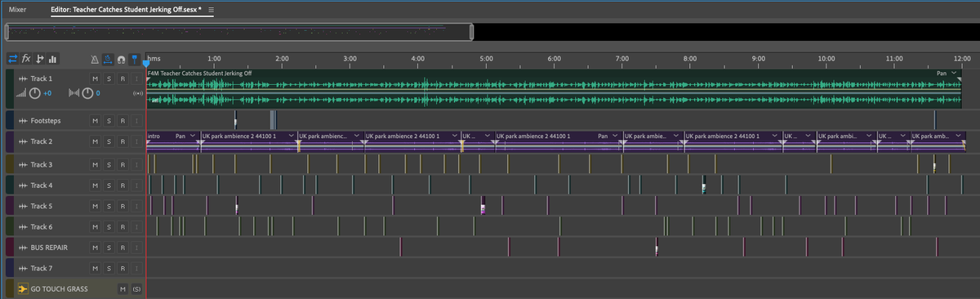Click Track 1 waveform track icon
The image size is (980, 299).
pos(22,78)
